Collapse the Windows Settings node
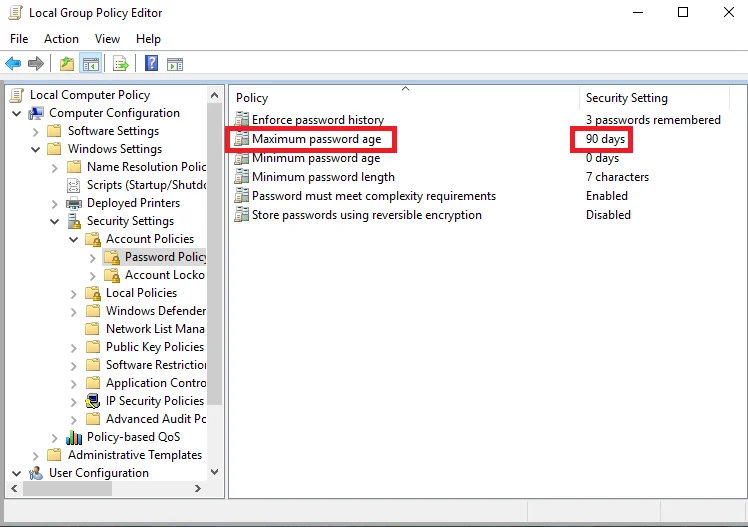Image resolution: width=748 pixels, height=527 pixels. tap(36, 150)
